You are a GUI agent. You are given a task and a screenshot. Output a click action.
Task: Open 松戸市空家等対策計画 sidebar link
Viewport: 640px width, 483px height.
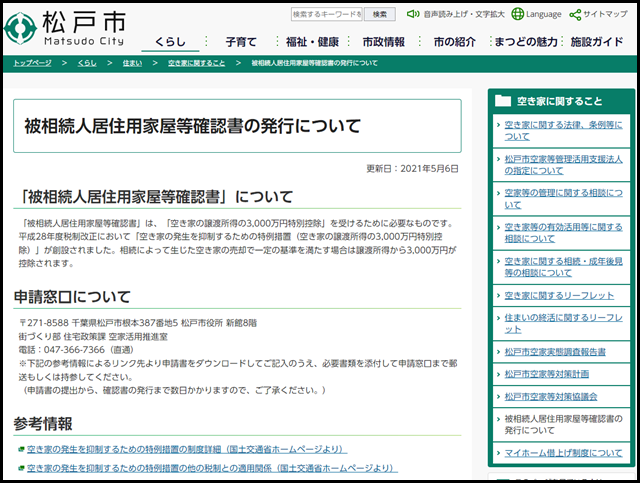pos(547,374)
